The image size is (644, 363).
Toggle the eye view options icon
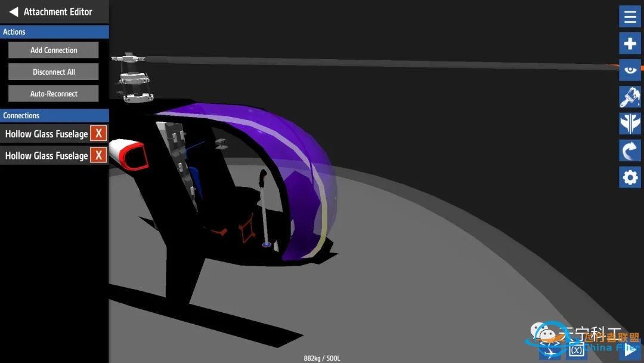(630, 70)
